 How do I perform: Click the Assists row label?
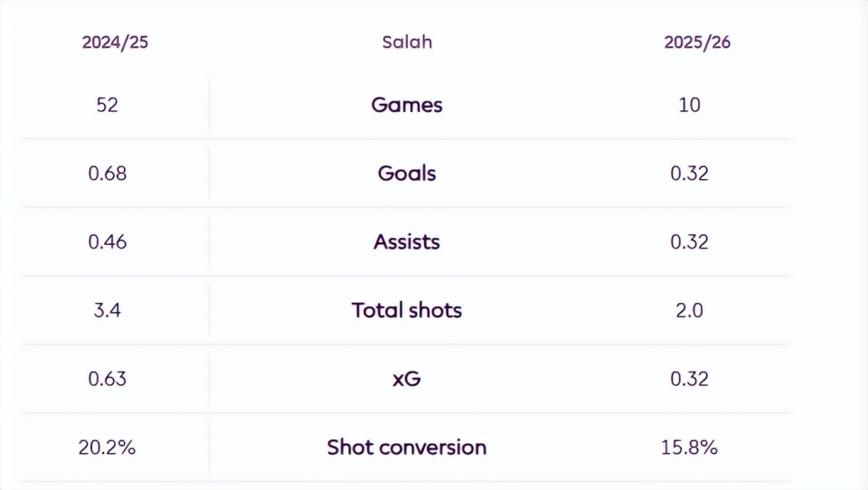(x=407, y=242)
